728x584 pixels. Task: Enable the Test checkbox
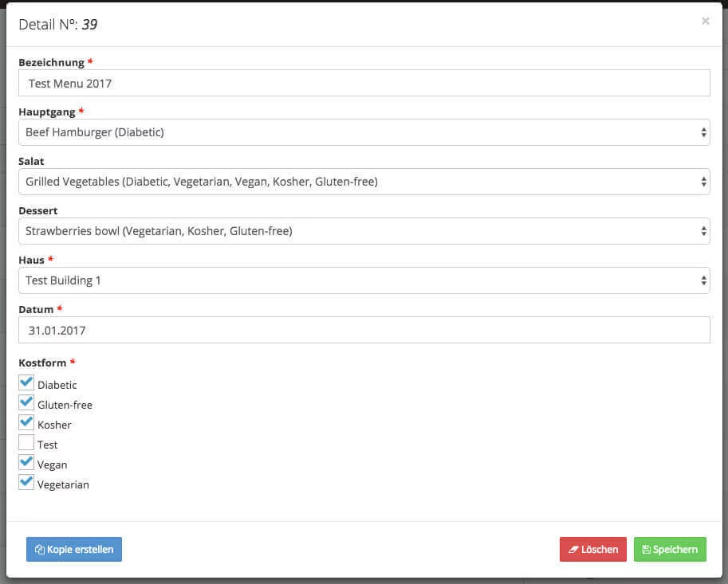pyautogui.click(x=26, y=443)
